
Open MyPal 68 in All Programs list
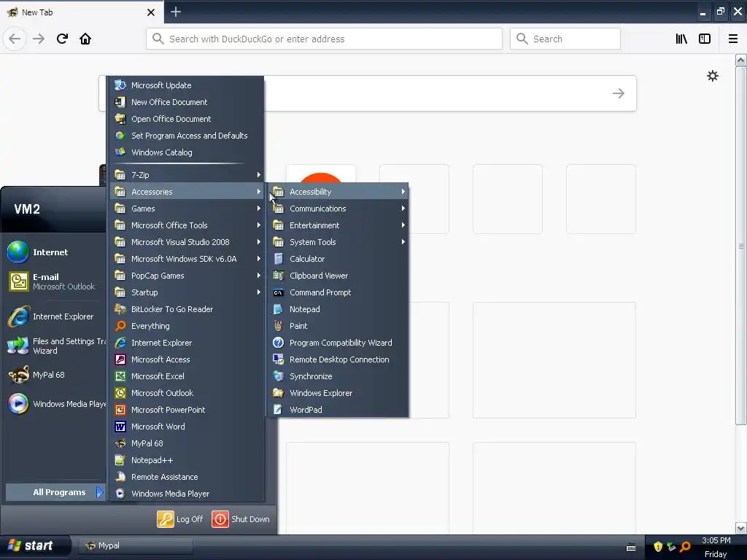187,443
